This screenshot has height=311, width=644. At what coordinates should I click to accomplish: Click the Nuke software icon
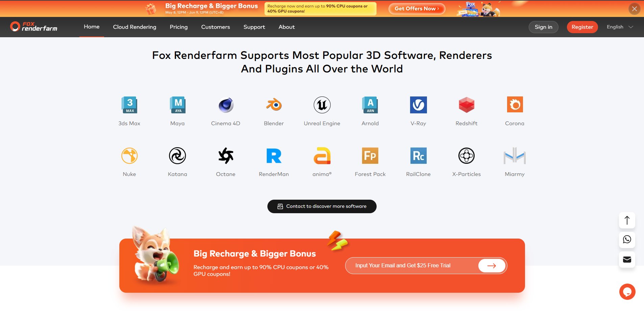pos(129,156)
